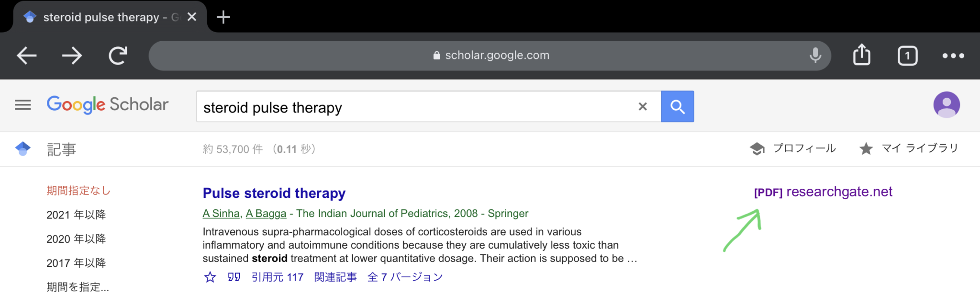The width and height of the screenshot is (980, 296).
Task: Focus the steroid pulse therapy search box
Action: tap(412, 107)
